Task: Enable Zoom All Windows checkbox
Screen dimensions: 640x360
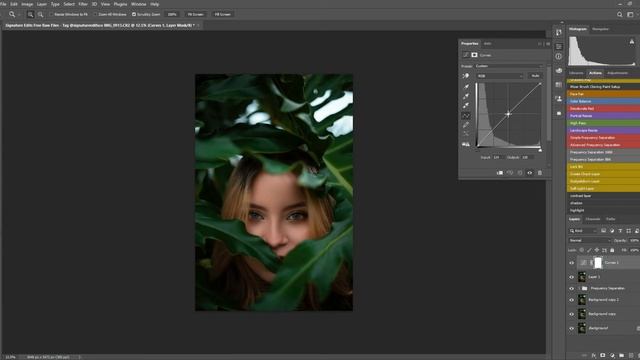Action: click(95, 14)
